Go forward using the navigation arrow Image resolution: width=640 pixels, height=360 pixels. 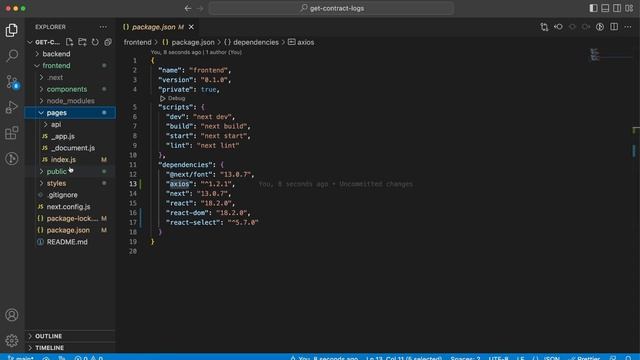click(x=200, y=8)
